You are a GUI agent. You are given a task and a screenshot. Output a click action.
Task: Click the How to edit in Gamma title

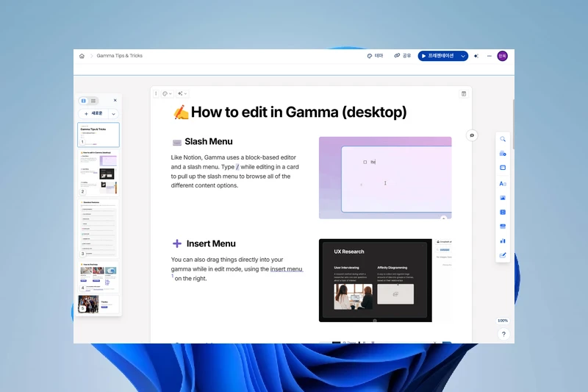298,112
